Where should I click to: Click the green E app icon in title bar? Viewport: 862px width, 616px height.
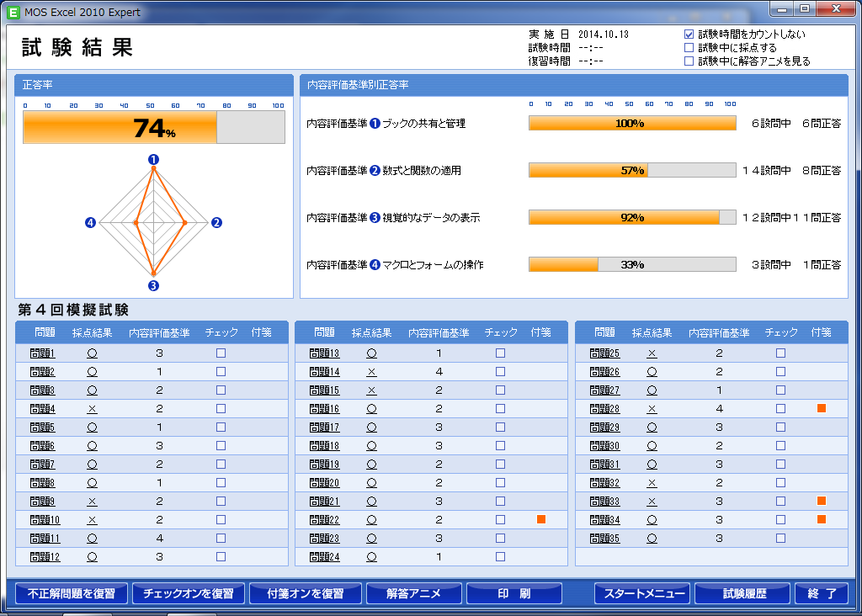click(13, 13)
